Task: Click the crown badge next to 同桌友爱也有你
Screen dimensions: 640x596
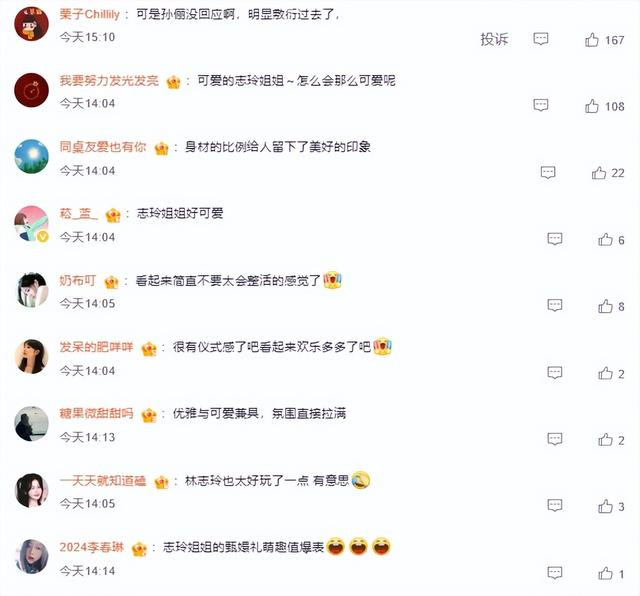Action: (x=162, y=148)
